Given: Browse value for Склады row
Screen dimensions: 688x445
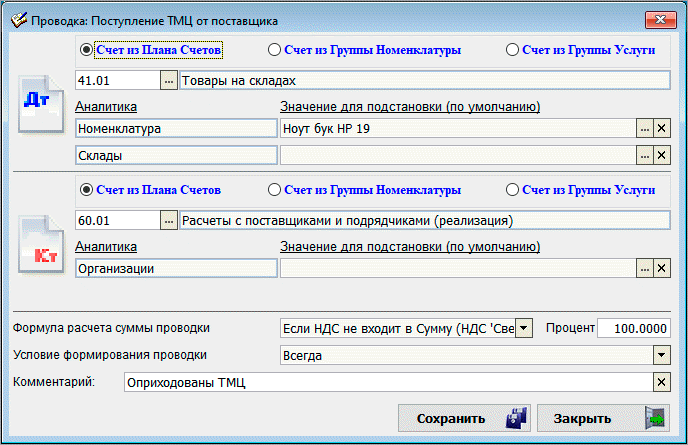Looking at the screenshot, I should pyautogui.click(x=645, y=155).
